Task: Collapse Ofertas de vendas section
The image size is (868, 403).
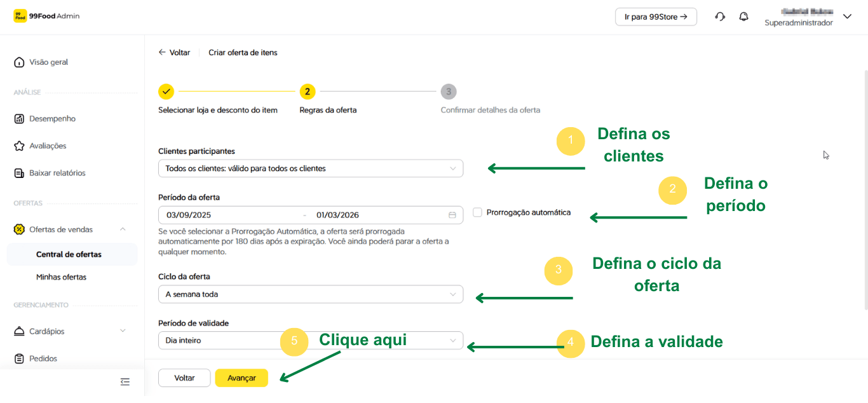Action: [123, 229]
